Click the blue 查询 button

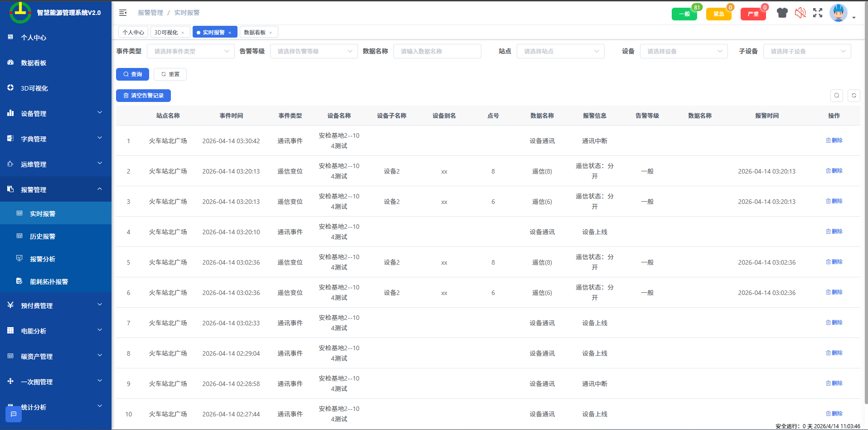point(132,74)
